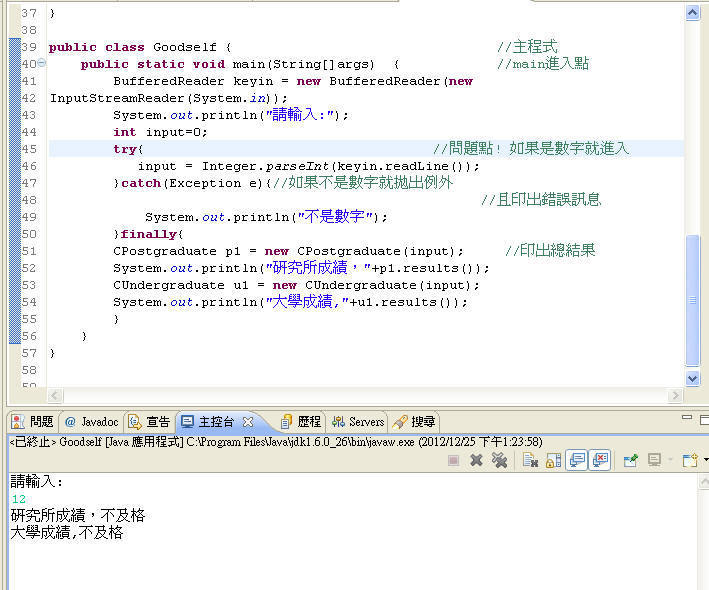Screen dimensions: 709x590
Task: Click the terminated Goodself launch description line
Action: point(276,441)
